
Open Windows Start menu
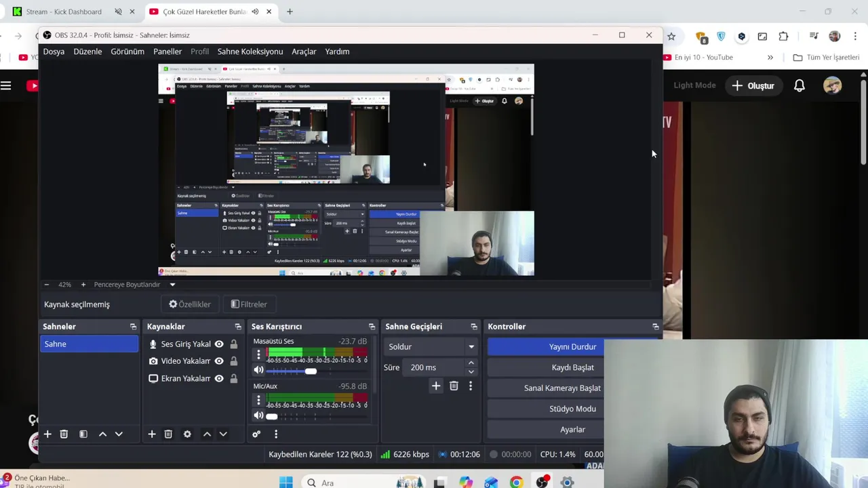click(285, 483)
